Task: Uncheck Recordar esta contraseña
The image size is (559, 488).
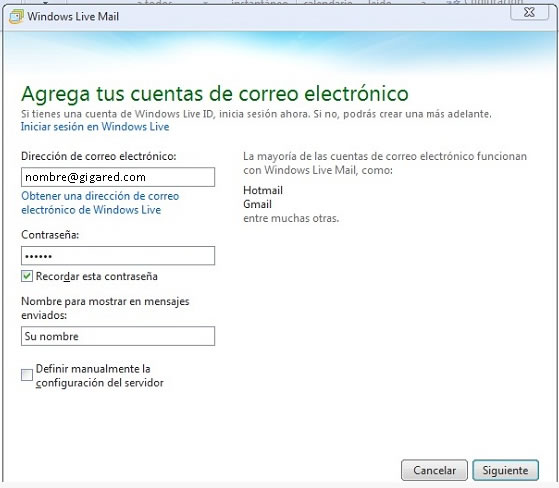Action: (x=27, y=276)
